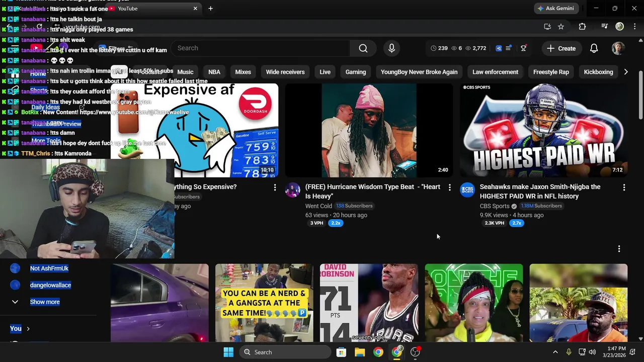The height and width of the screenshot is (362, 644).
Task: Open the David Robinson 71 PTS short
Action: click(369, 303)
